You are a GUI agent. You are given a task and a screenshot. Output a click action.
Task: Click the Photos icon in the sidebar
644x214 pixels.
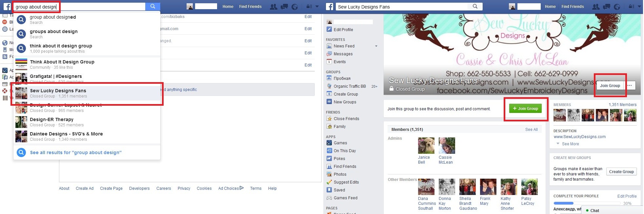pos(329,174)
